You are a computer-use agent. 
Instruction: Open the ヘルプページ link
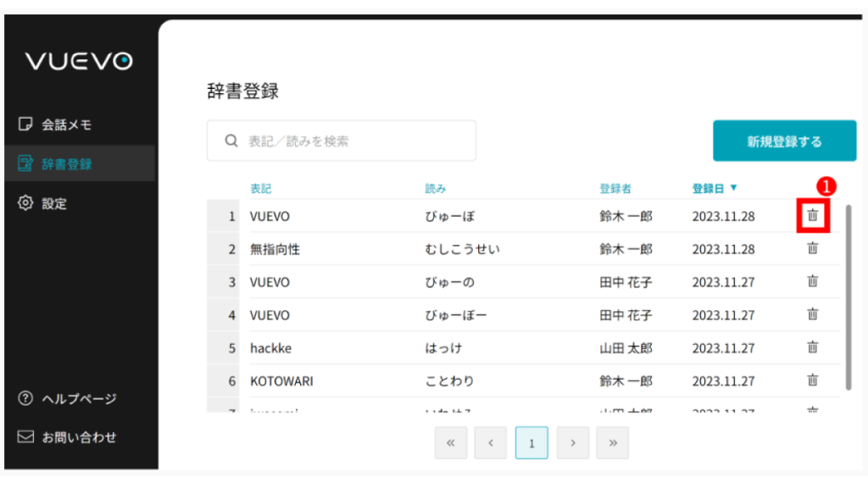coord(78,399)
